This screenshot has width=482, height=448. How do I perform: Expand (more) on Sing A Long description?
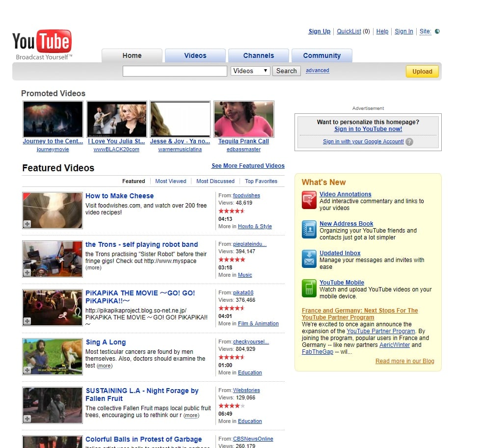(105, 366)
